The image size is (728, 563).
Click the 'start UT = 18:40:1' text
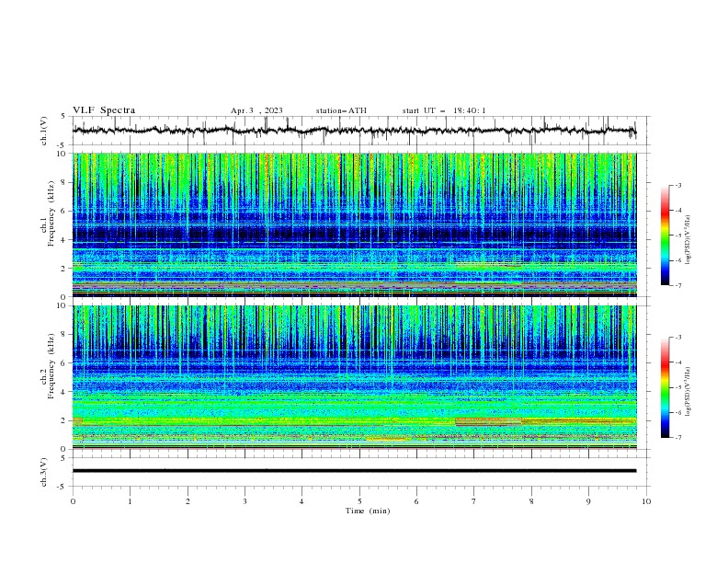(444, 110)
